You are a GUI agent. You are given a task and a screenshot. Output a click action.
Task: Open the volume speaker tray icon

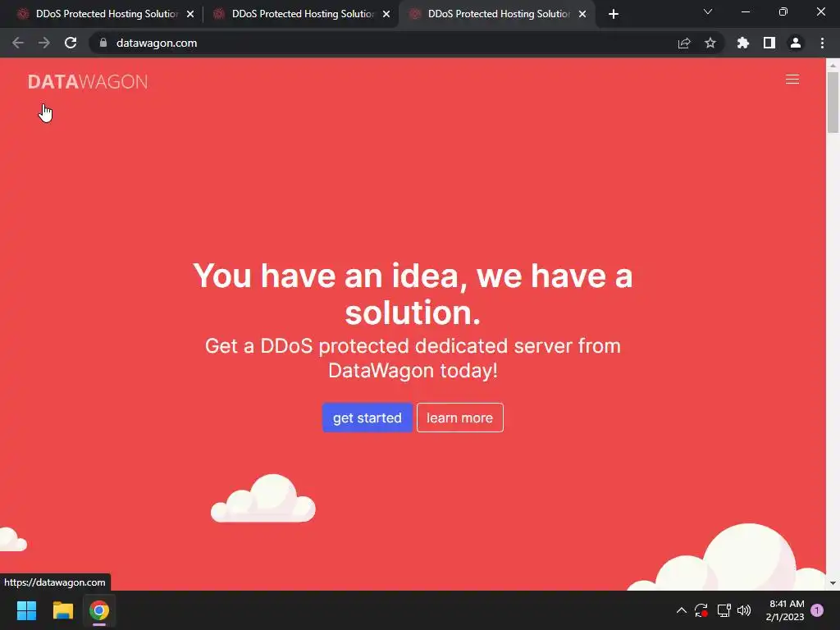744,610
